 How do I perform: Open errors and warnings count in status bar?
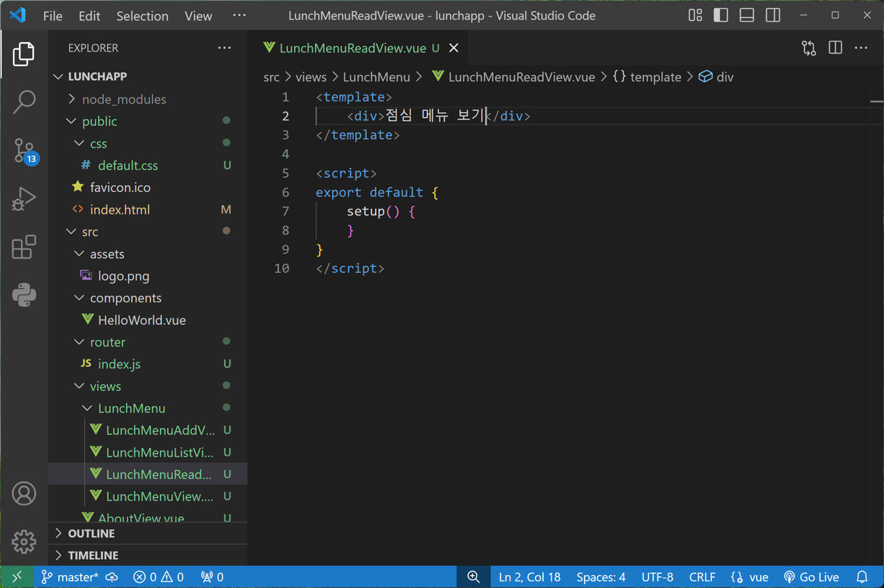tap(159, 577)
